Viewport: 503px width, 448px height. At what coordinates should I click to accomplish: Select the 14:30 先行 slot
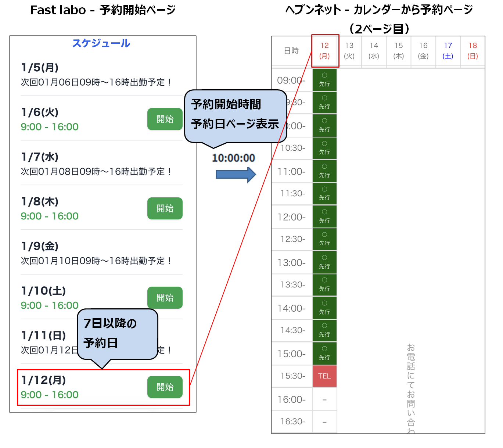coord(325,330)
